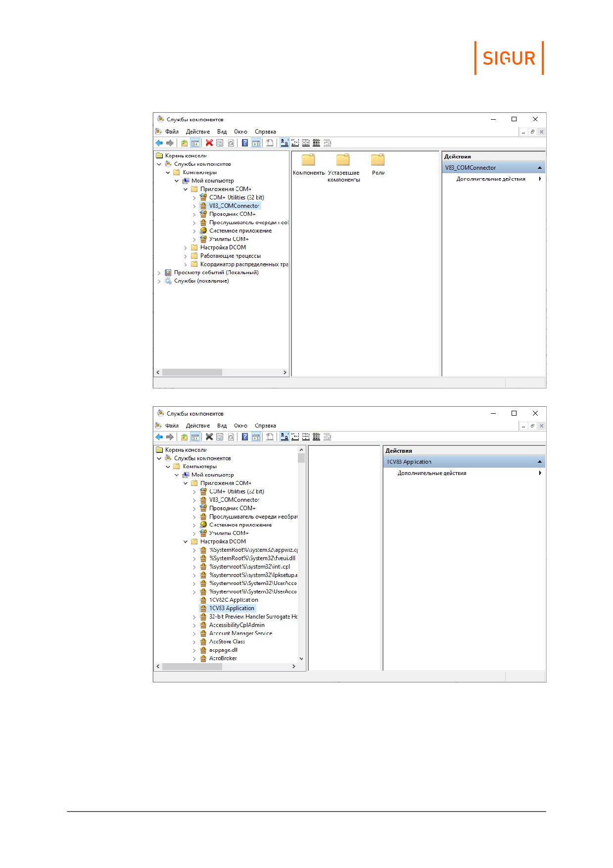Click the horizontal scrollbar in the lower window tree
The image size is (613, 868).
(x=192, y=667)
